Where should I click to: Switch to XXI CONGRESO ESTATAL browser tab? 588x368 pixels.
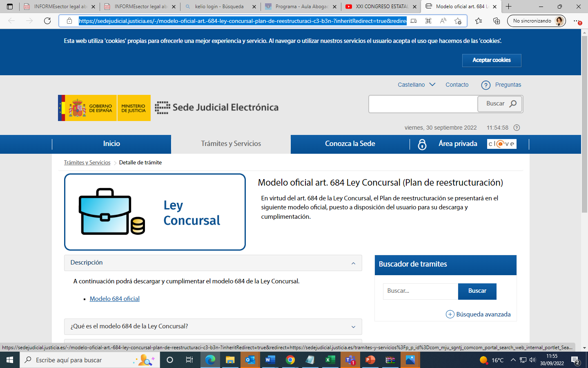pyautogui.click(x=381, y=7)
